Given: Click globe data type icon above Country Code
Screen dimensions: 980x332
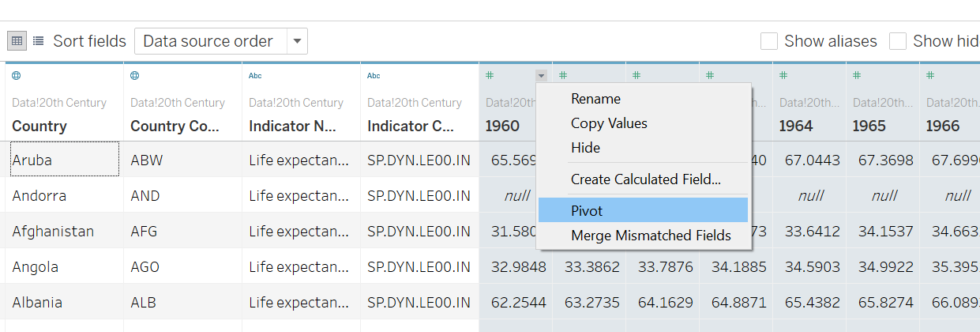Looking at the screenshot, I should (x=135, y=76).
